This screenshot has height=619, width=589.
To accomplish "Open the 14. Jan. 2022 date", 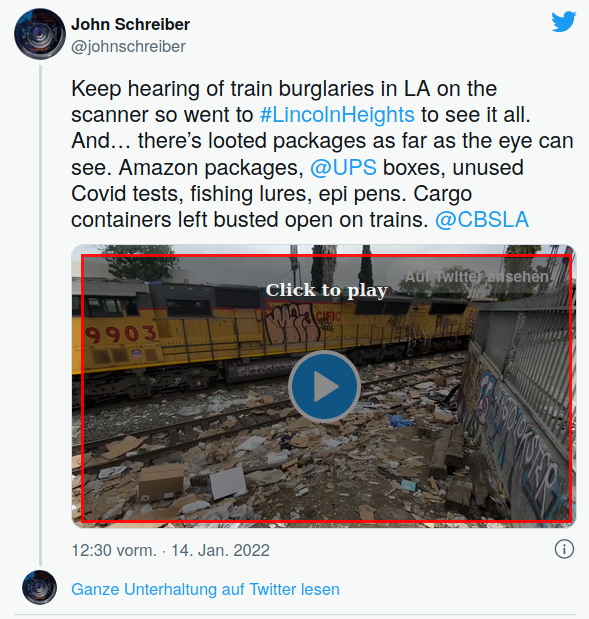I will (220, 550).
